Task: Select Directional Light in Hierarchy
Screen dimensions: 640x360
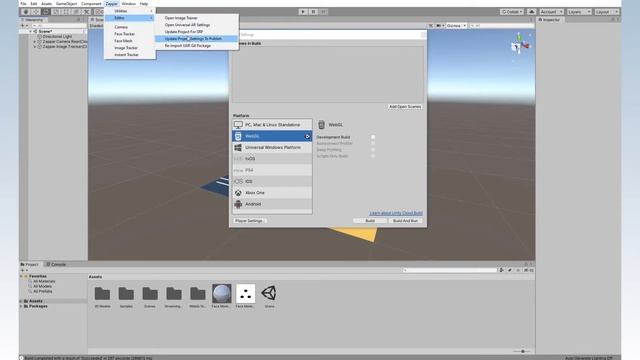Action: [x=57, y=36]
